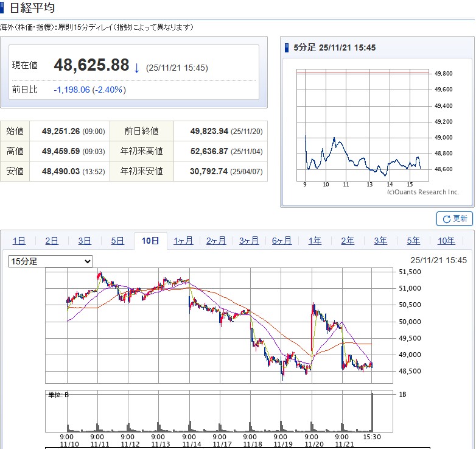The image size is (476, 449).
Task: Open the 15分足 interval dropdown
Action: click(51, 261)
